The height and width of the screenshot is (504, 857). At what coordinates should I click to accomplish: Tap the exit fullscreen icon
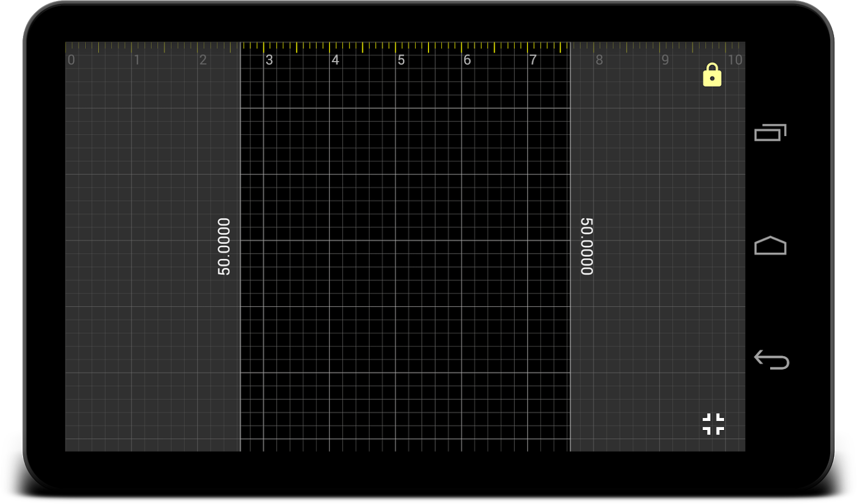pyautogui.click(x=714, y=424)
